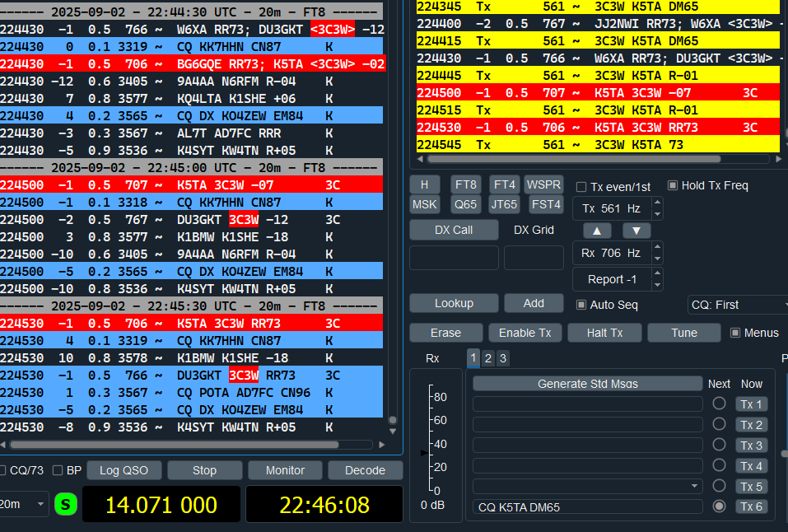Select the Next radio button for Tx 1
The height and width of the screenshot is (532, 788).
pyautogui.click(x=719, y=404)
